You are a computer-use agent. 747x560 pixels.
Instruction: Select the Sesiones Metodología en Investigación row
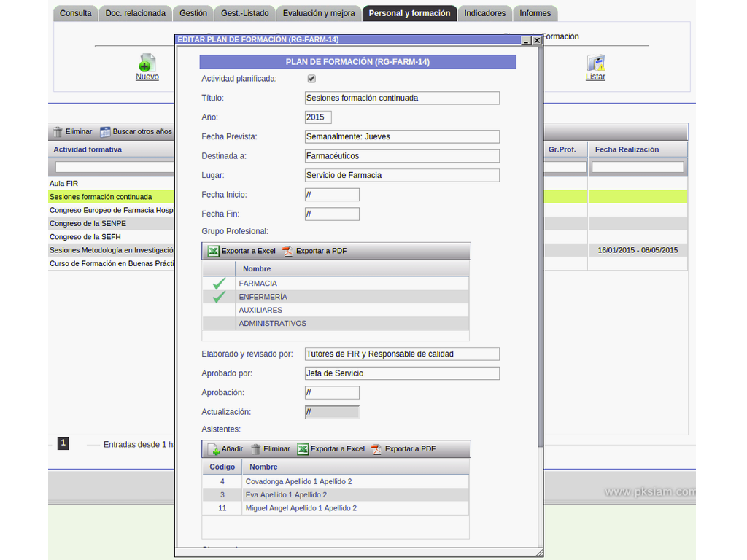tap(112, 250)
